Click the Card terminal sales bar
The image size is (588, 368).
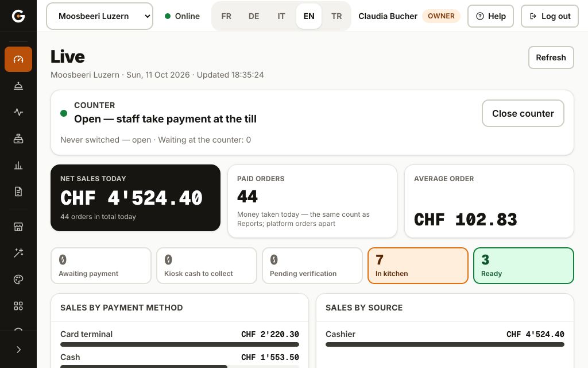click(180, 344)
